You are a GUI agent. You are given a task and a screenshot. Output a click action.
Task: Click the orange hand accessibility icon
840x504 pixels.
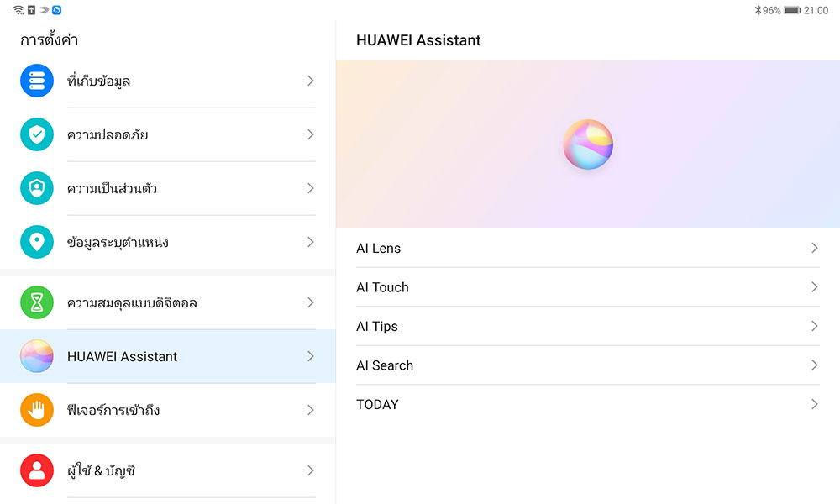click(x=36, y=410)
